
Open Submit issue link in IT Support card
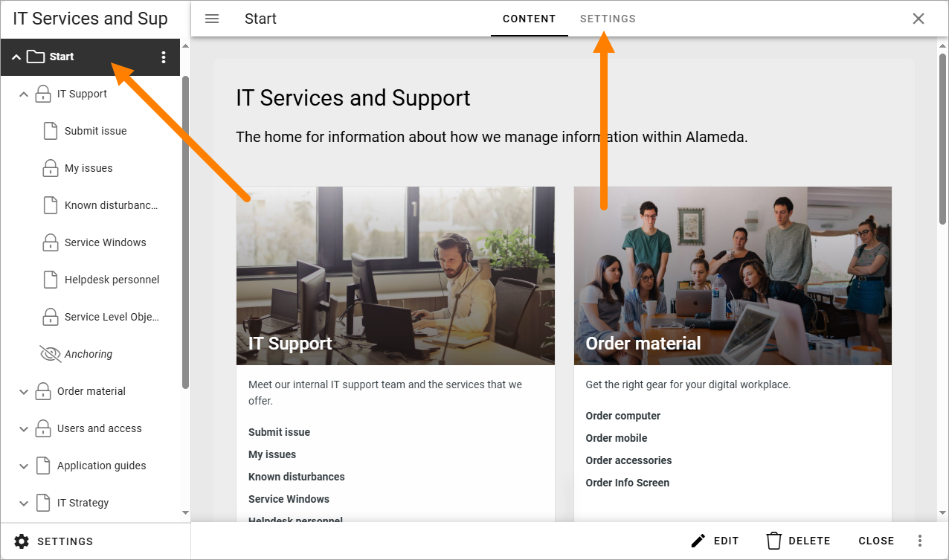coord(279,432)
